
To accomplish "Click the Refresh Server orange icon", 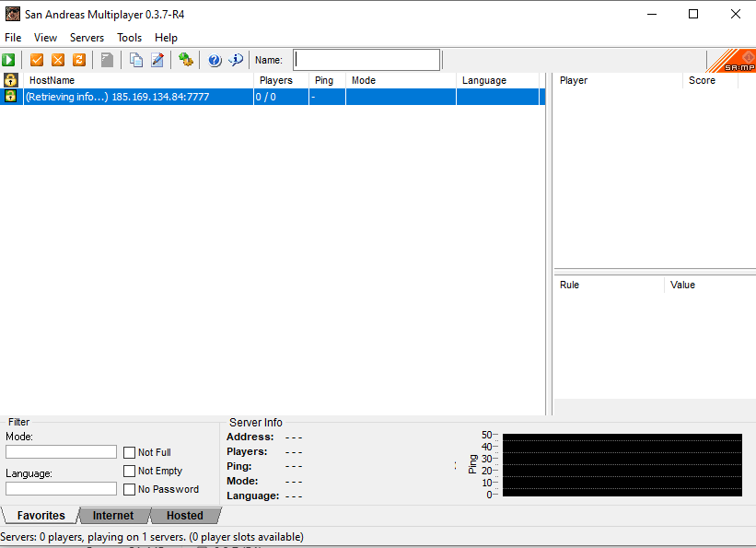I will pyautogui.click(x=79, y=60).
